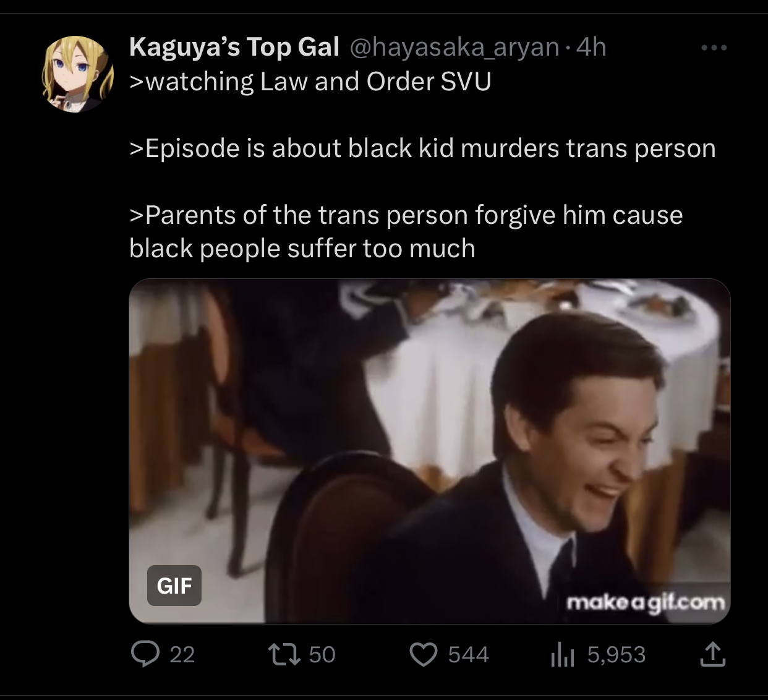Click the makeagif.com watermark
Image resolution: width=768 pixels, height=700 pixels.
(x=645, y=602)
